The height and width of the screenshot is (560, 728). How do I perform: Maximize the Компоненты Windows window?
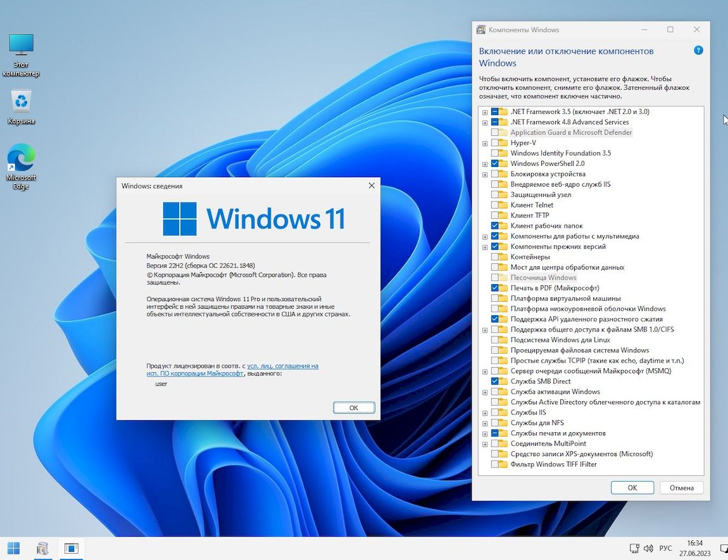click(x=670, y=29)
